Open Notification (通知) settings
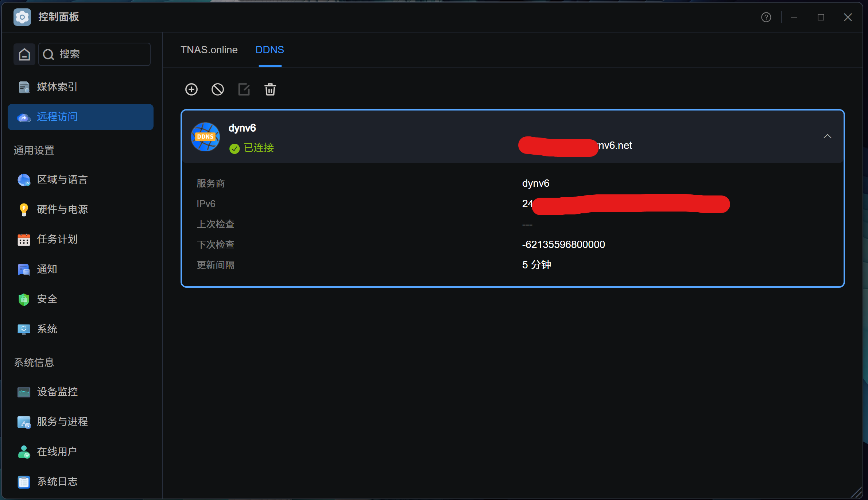Screen dimensions: 868x500 pos(47,269)
